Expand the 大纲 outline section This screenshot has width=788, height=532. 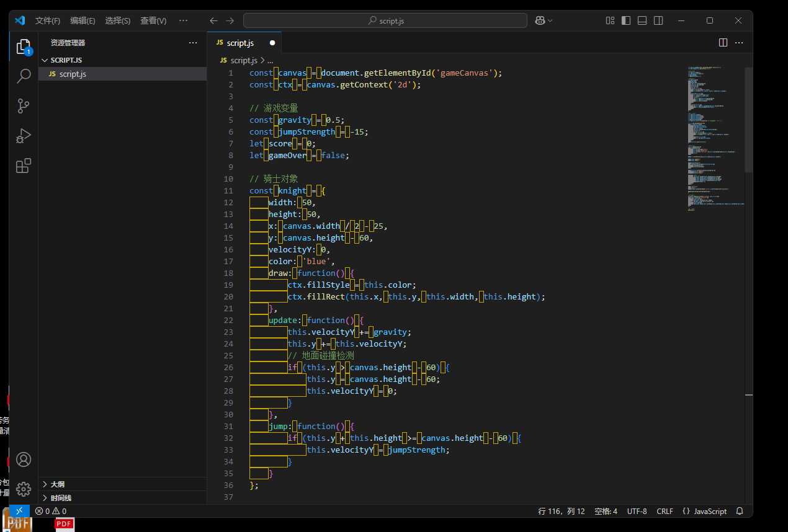coord(57,484)
